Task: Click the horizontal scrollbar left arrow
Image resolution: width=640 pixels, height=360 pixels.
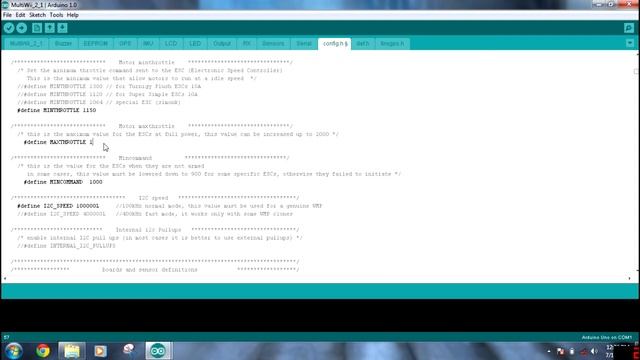Action: pyautogui.click(x=5, y=278)
